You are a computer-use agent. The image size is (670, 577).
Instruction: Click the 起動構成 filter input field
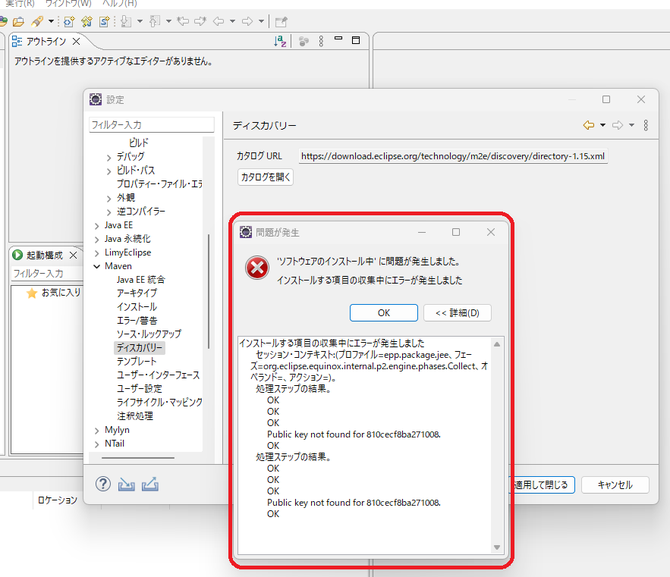click(x=47, y=274)
